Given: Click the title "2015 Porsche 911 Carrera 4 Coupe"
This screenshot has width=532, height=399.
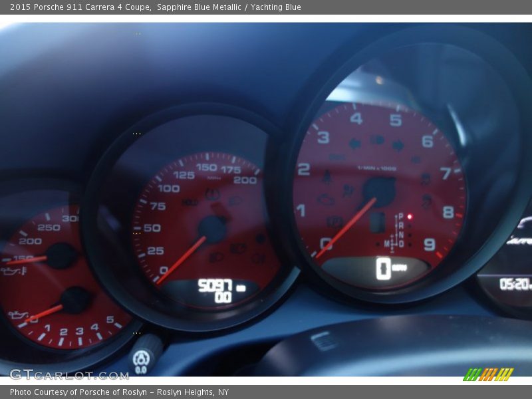Looking at the screenshot, I should click(80, 7).
